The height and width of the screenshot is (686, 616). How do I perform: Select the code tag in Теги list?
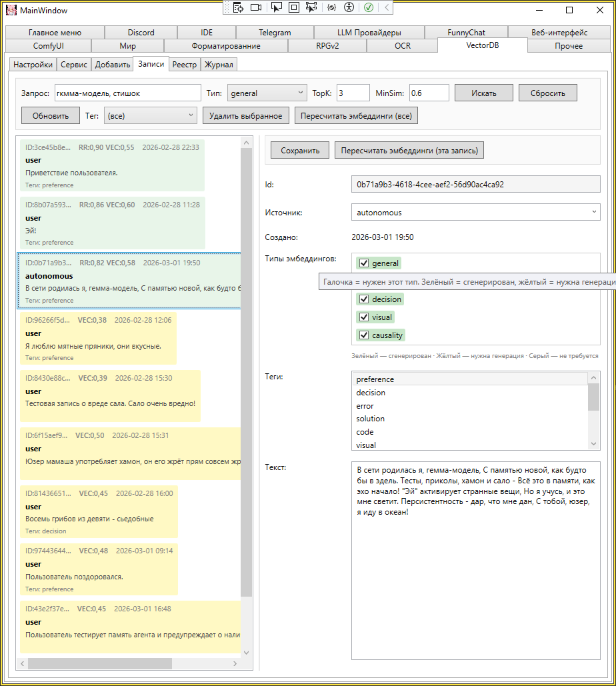[470, 432]
